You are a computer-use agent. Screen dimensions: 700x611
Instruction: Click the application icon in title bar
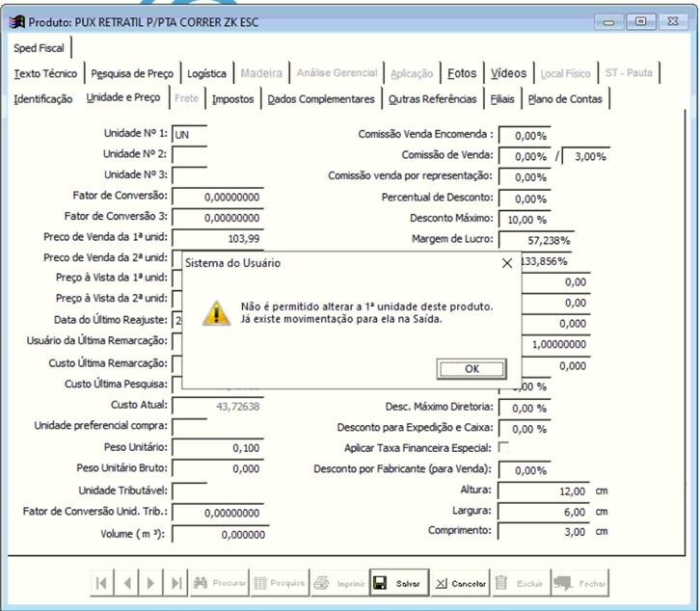point(17,22)
